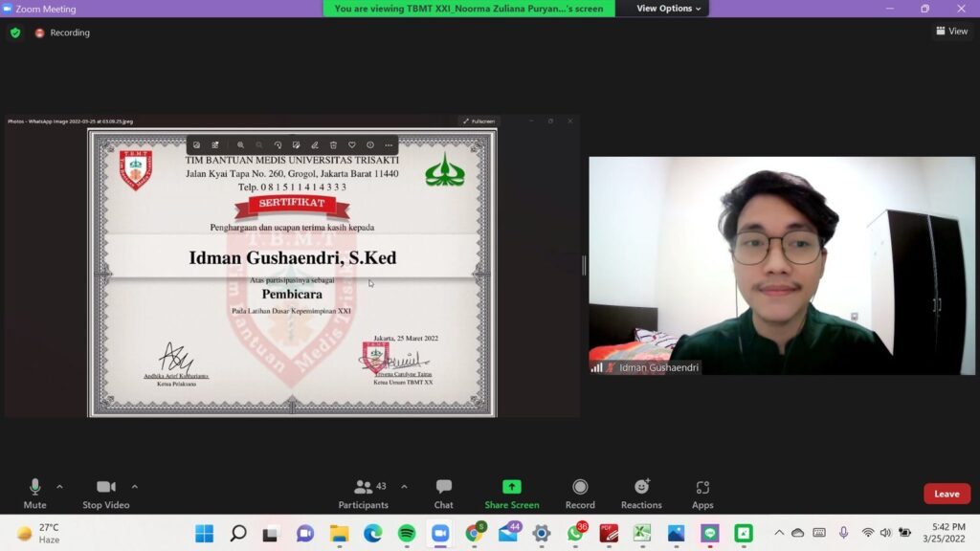Expand audio options arrow beside Mute
This screenshot has width=980, height=551.
coord(60,487)
